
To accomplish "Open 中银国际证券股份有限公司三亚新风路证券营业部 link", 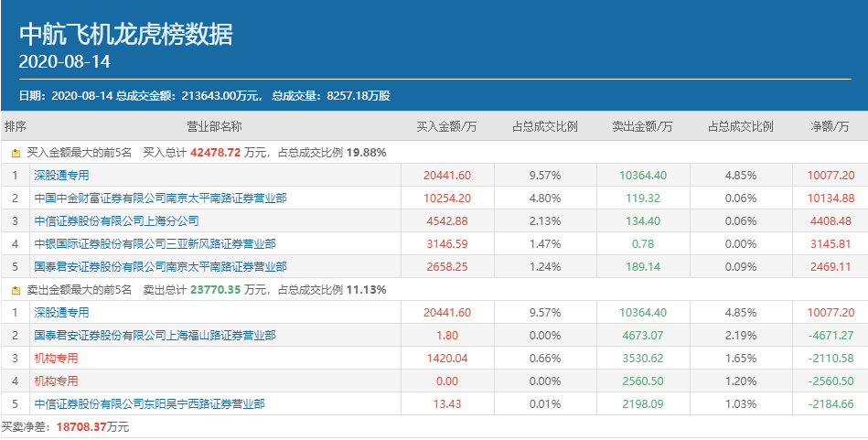I will [155, 244].
